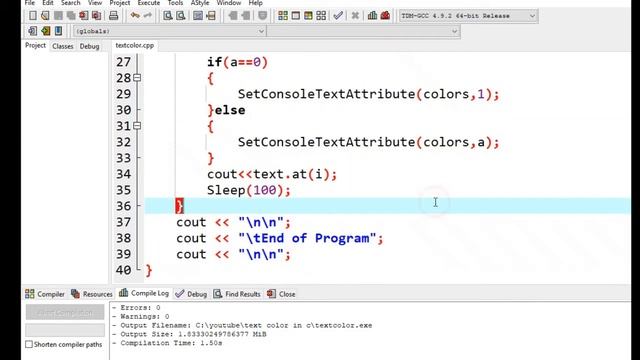Open the TDM-GCC compiler set dropdown
The height and width of the screenshot is (360, 640).
468,16
